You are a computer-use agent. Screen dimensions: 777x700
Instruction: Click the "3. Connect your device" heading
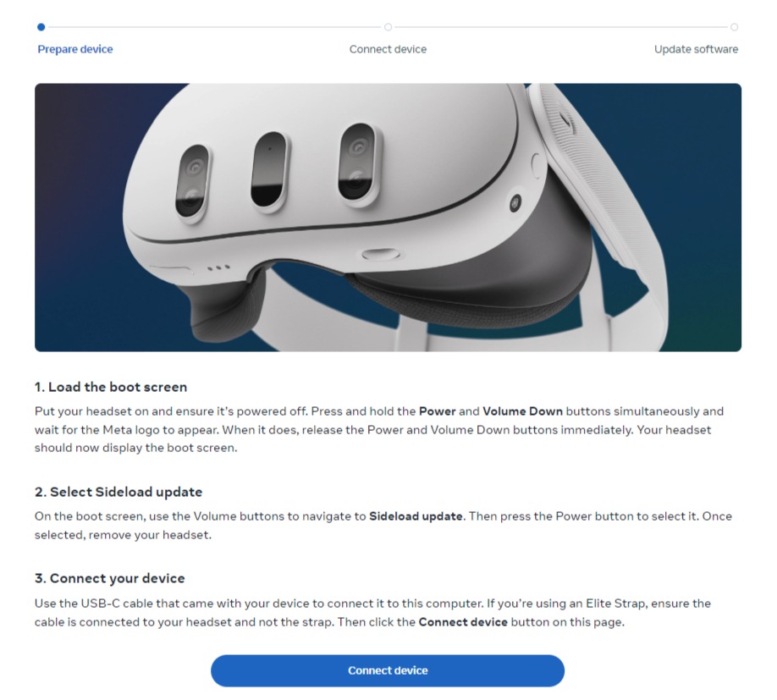[109, 578]
